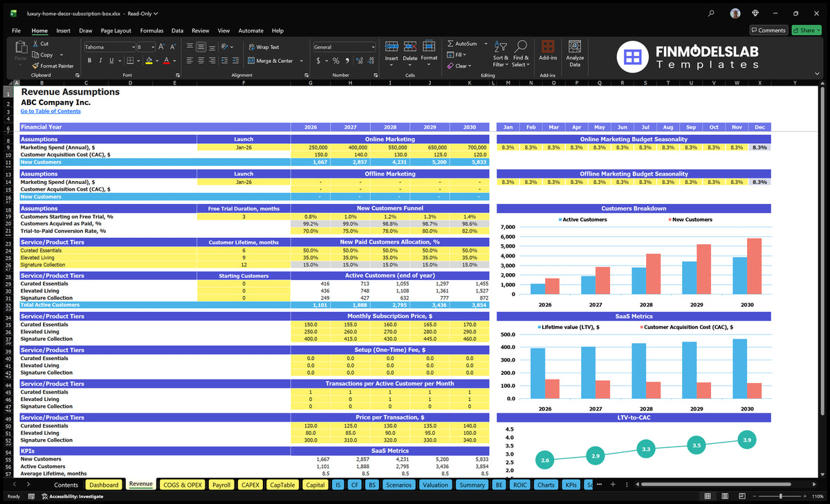This screenshot has height=504, width=830.
Task: Increase font size with large A icon
Action: pos(162,47)
